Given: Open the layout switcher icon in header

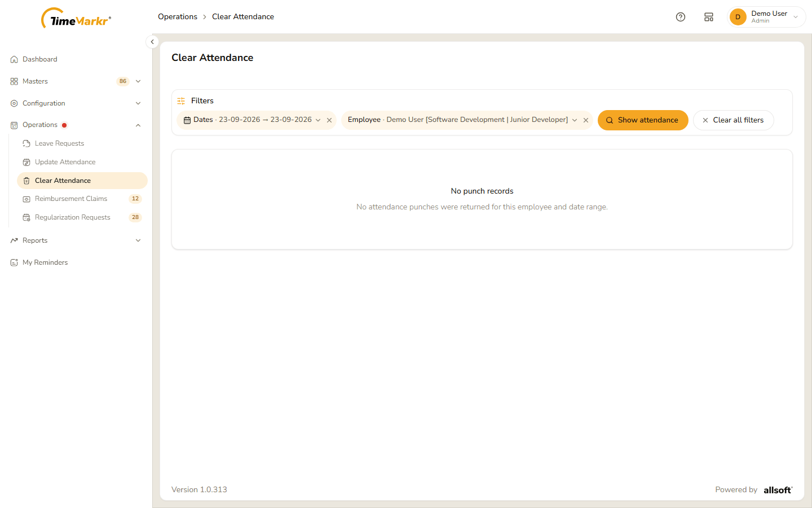Looking at the screenshot, I should tap(709, 17).
